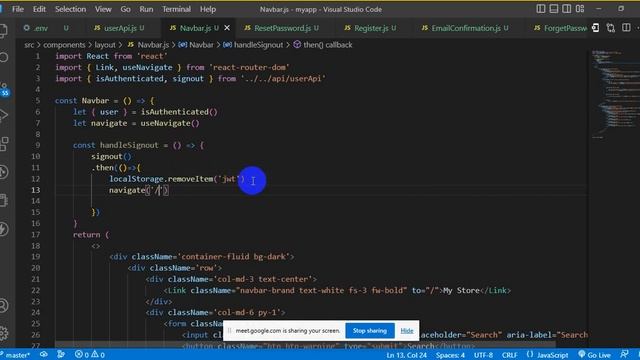Place cursor on 'react-router-dom' import string
Screen dimensions: 640x360
pyautogui.click(x=249, y=67)
